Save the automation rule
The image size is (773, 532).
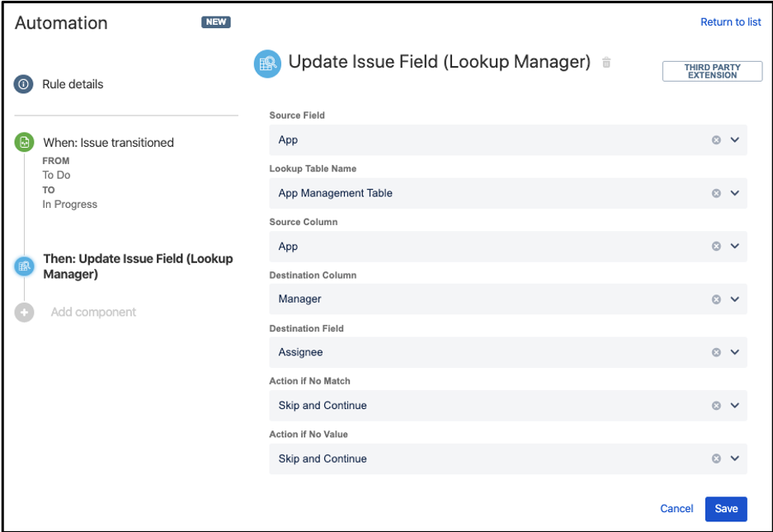725,509
